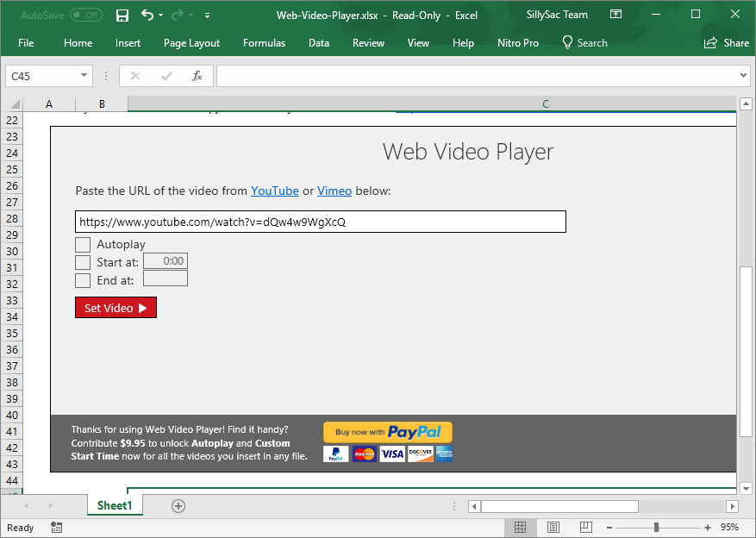Click the Name Box showing C45

pyautogui.click(x=42, y=76)
